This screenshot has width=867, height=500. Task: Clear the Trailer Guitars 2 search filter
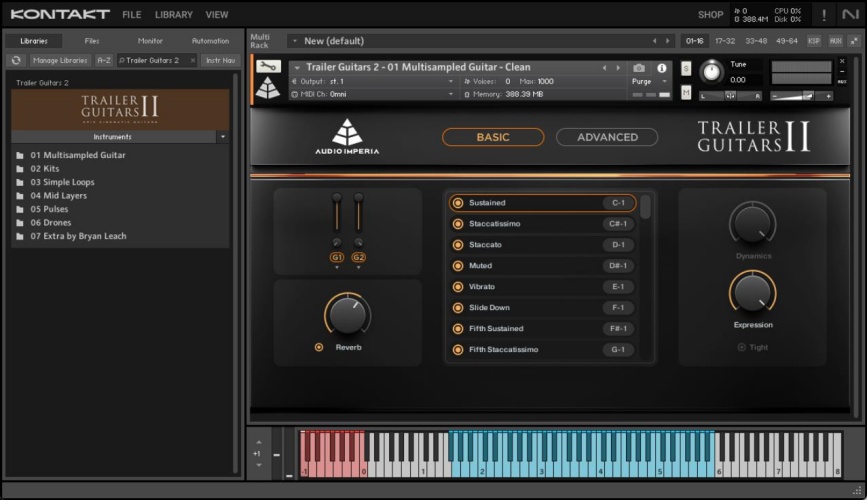(x=191, y=60)
